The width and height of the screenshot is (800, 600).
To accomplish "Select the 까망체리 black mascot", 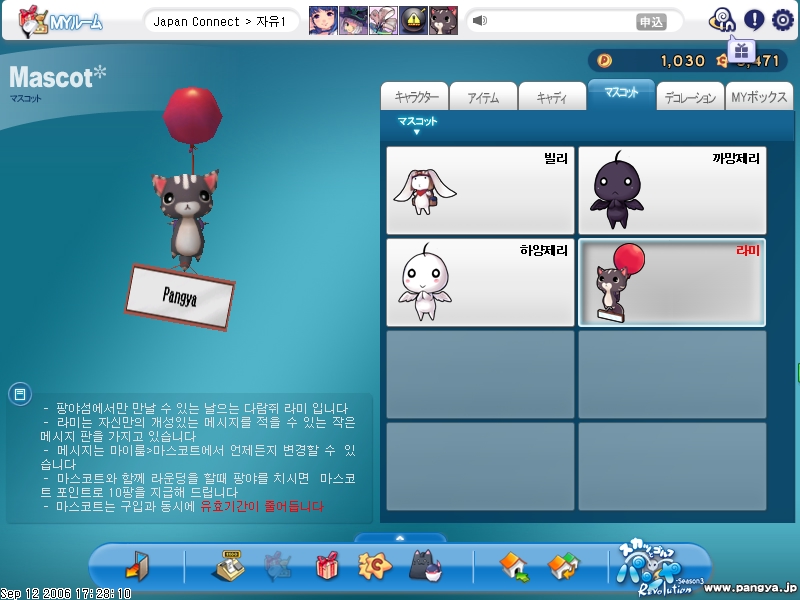I will tap(672, 190).
